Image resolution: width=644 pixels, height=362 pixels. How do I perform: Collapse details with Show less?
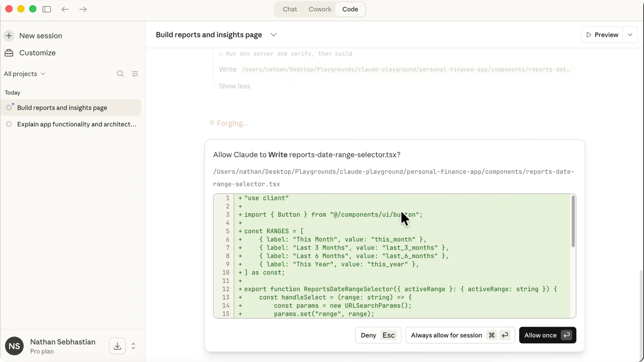click(x=234, y=86)
